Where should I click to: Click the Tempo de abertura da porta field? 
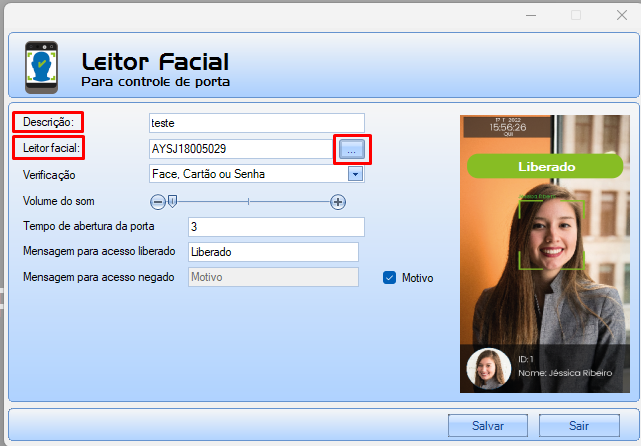276,227
